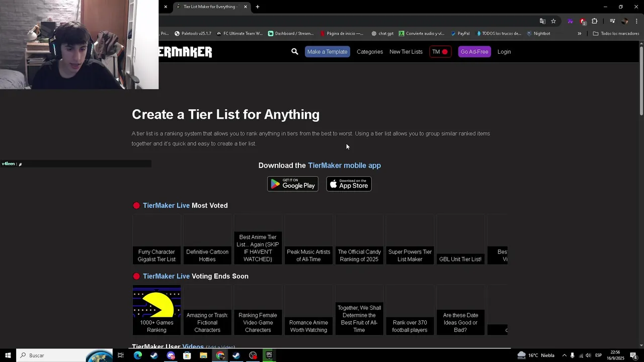Open the Paletools v25.1.7 bookmark
Screen dimensions: 644x362
193,34
